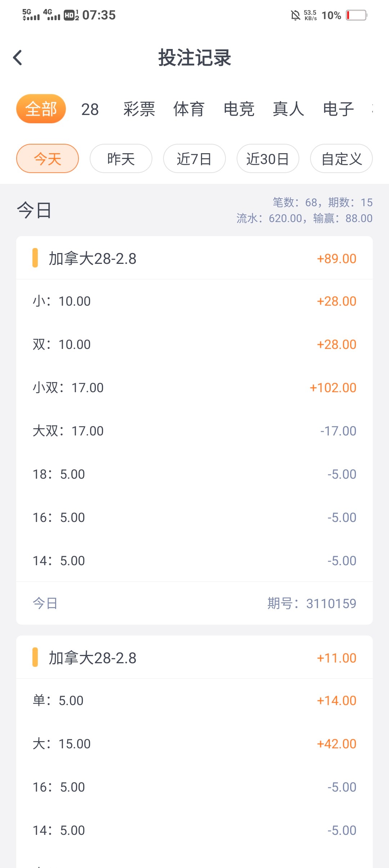
Task: Tap the orange marker on second 加拿大28-2.8 card
Action: click(x=35, y=657)
